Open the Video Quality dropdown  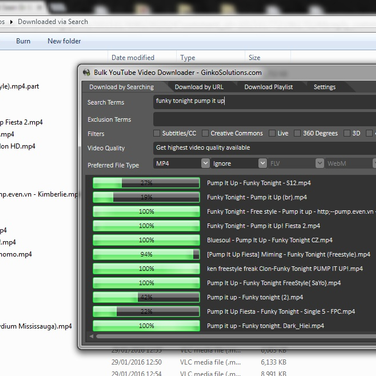point(265,148)
